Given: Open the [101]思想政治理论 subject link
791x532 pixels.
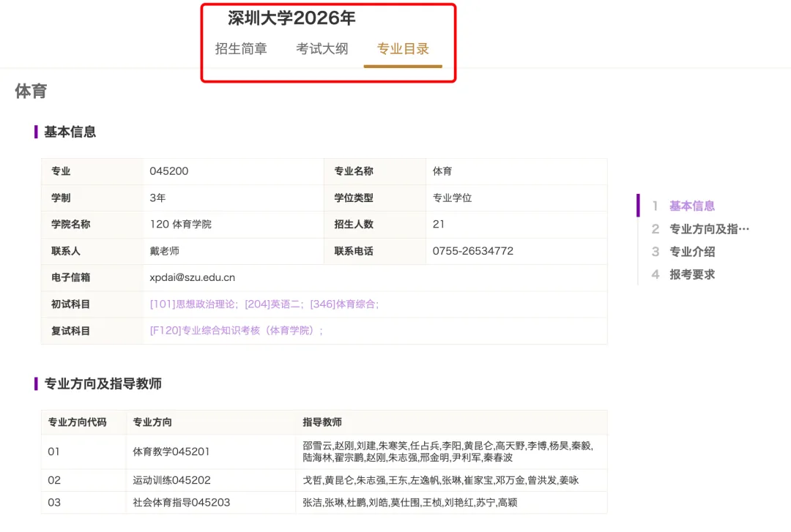Looking at the screenshot, I should coord(192,304).
